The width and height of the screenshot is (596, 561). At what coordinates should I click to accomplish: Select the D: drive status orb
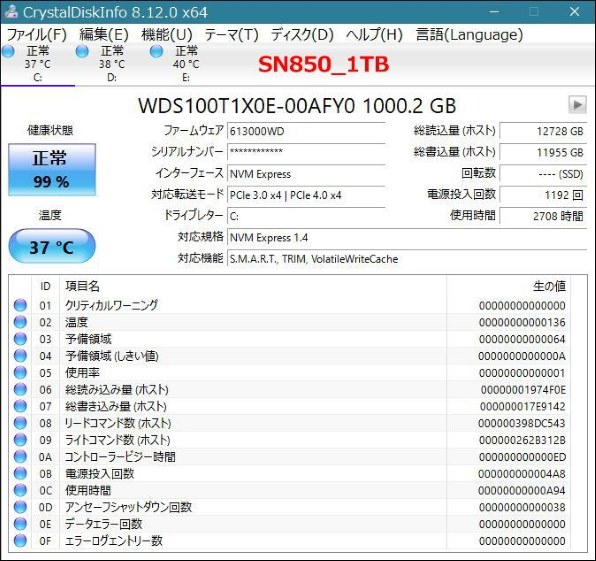click(82, 52)
